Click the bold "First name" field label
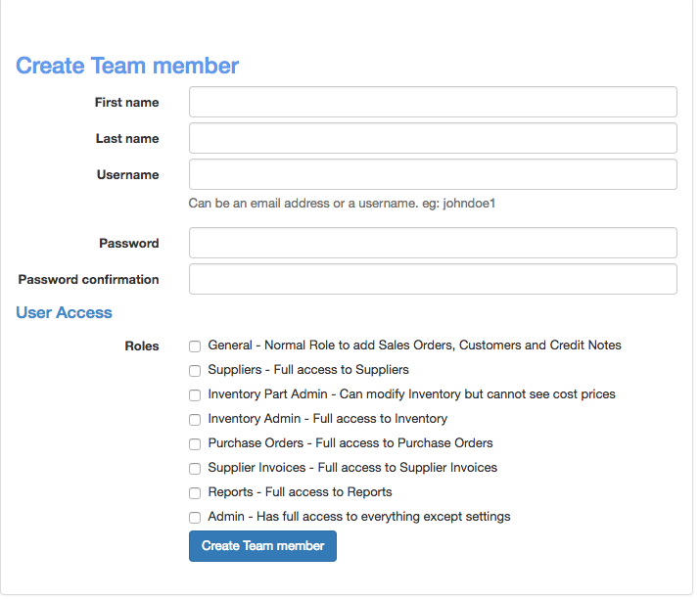Image resolution: width=700 pixels, height=599 pixels. [x=126, y=102]
